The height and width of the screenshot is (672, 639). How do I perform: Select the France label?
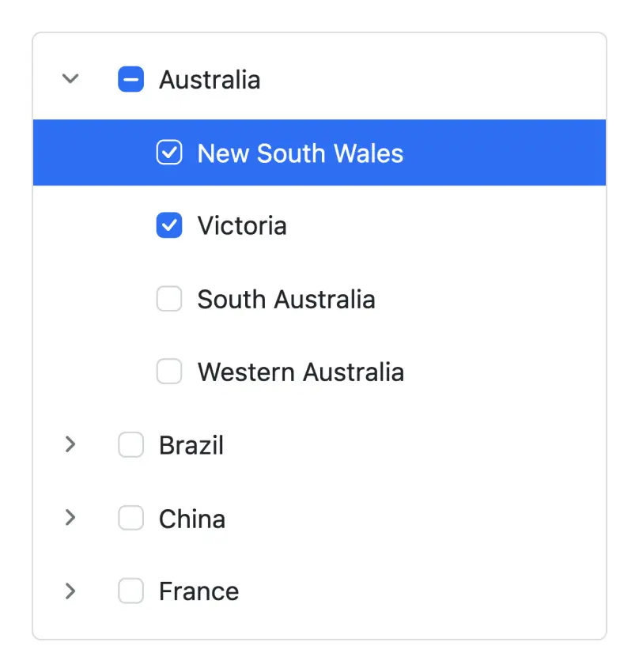tap(198, 591)
